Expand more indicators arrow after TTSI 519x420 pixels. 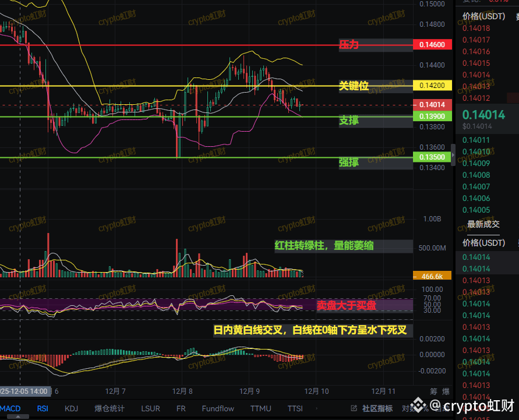click(x=316, y=409)
